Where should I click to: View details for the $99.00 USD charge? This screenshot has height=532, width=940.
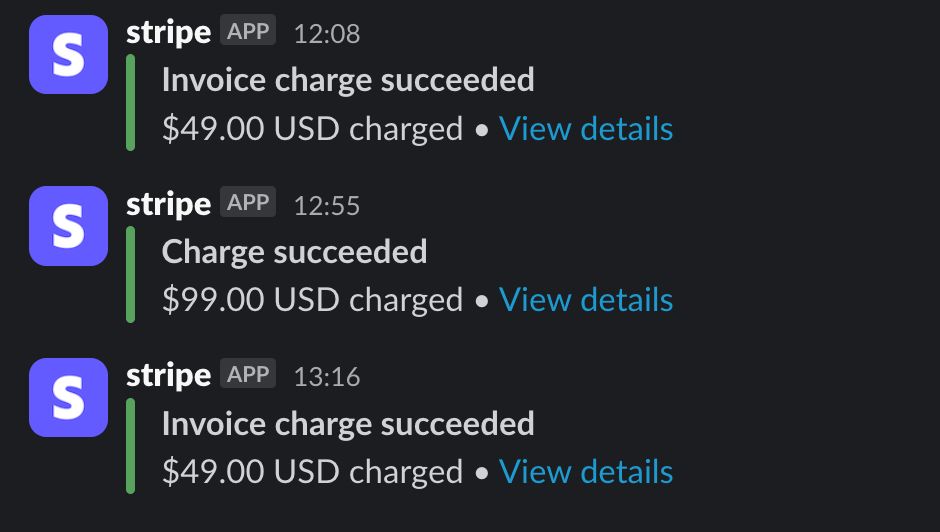tap(586, 299)
